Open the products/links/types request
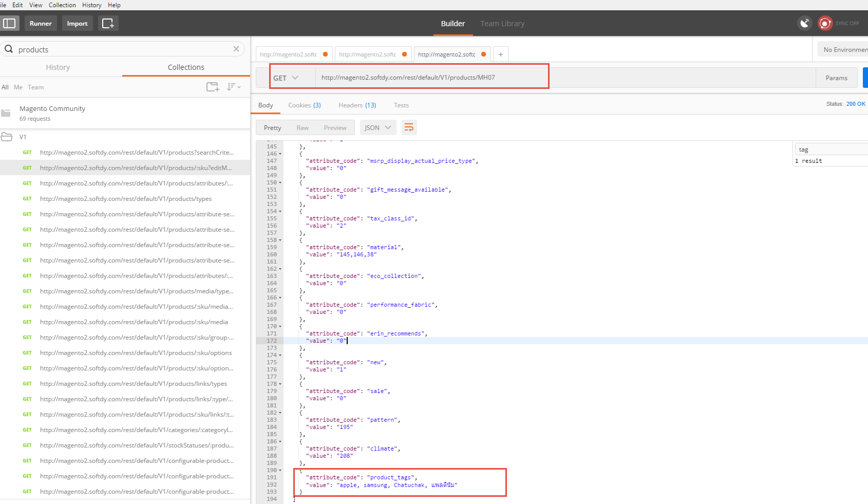Image resolution: width=868 pixels, height=504 pixels. 125,383
